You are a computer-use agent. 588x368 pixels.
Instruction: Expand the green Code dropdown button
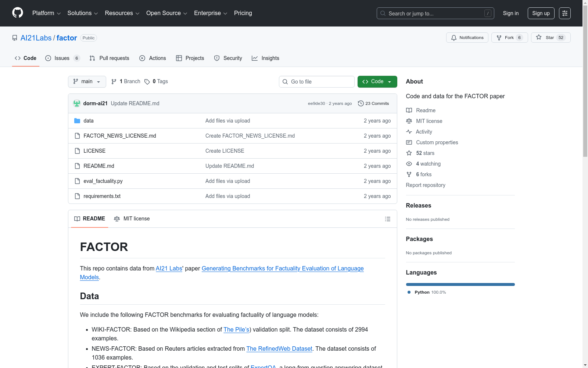coord(377,82)
